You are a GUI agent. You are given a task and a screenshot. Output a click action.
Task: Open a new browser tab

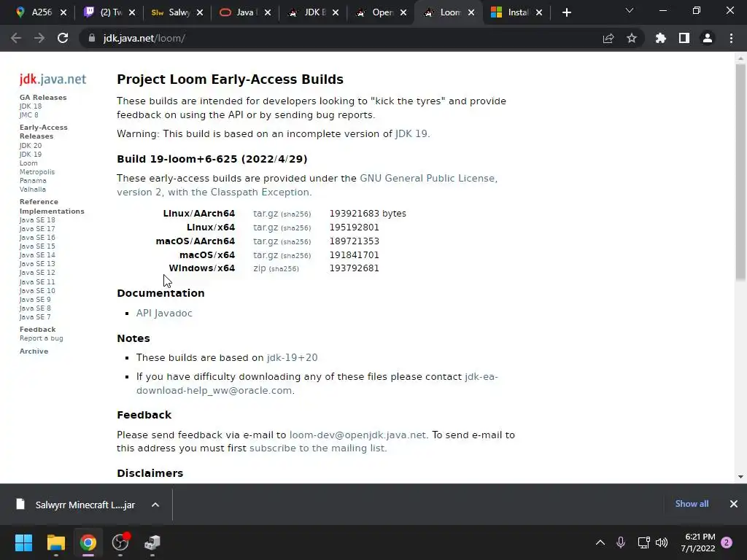click(x=566, y=12)
